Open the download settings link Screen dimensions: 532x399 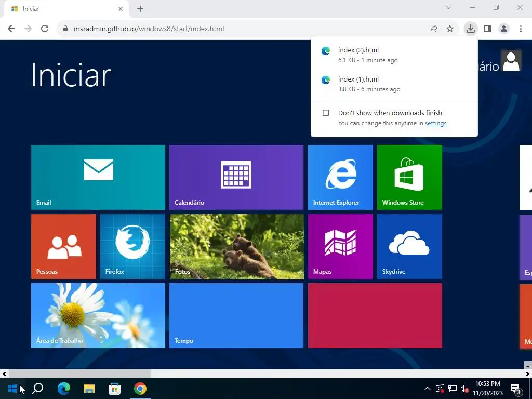coord(436,123)
